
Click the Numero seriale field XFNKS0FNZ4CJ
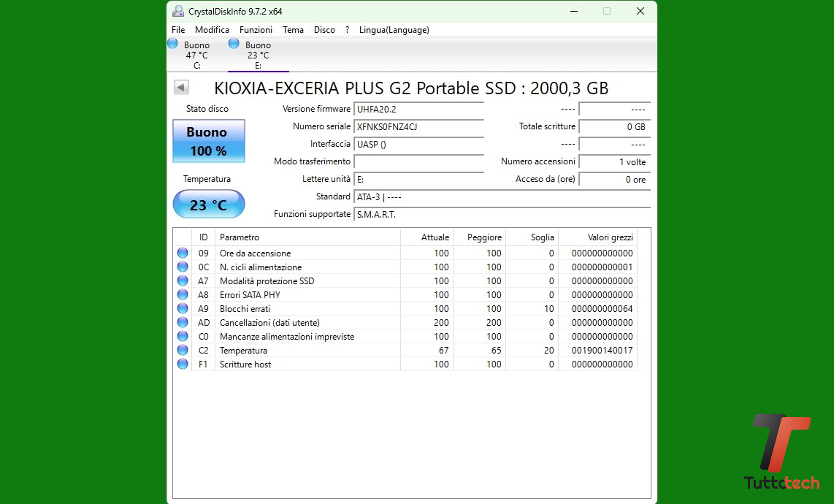pos(418,126)
